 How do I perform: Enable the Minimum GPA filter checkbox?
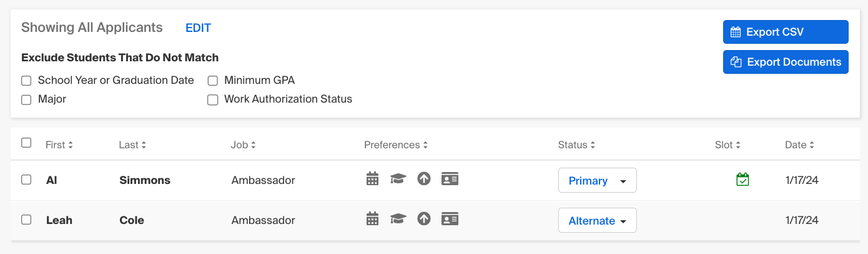click(x=213, y=81)
